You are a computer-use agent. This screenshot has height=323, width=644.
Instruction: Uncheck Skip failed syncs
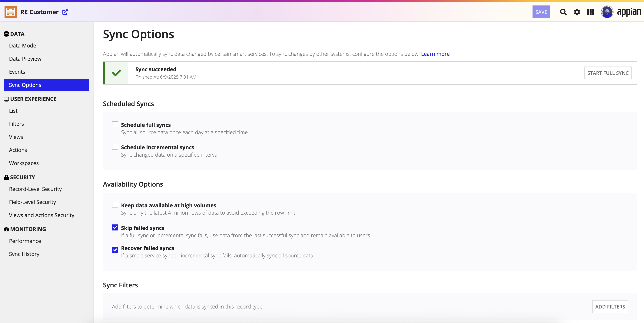115,228
